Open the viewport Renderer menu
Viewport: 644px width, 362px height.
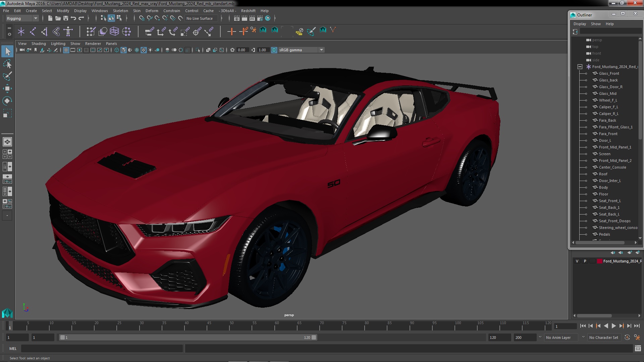click(x=93, y=44)
